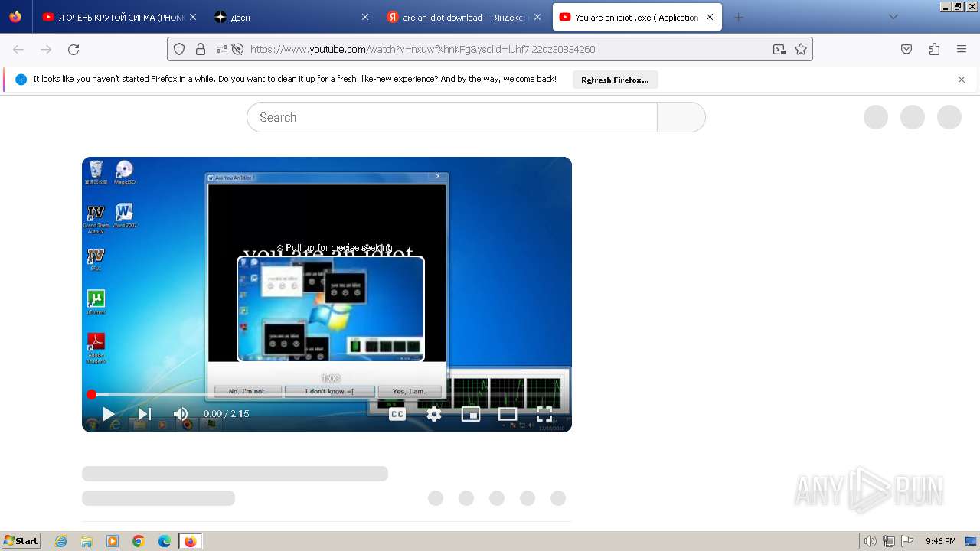
Task: Enable miniplayer mode
Action: [x=471, y=414]
